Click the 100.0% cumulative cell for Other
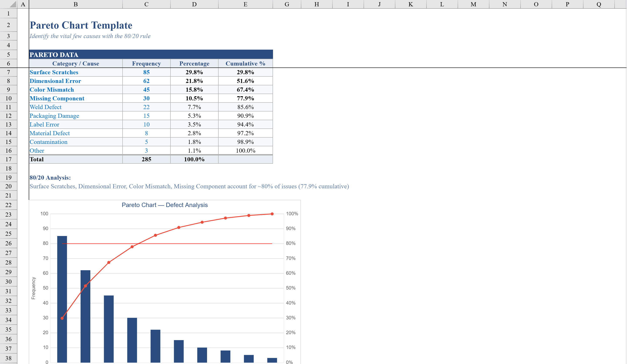 tap(245, 150)
